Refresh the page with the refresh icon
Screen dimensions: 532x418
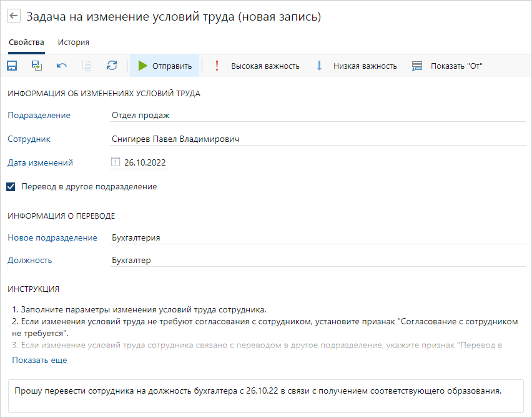[x=111, y=65]
